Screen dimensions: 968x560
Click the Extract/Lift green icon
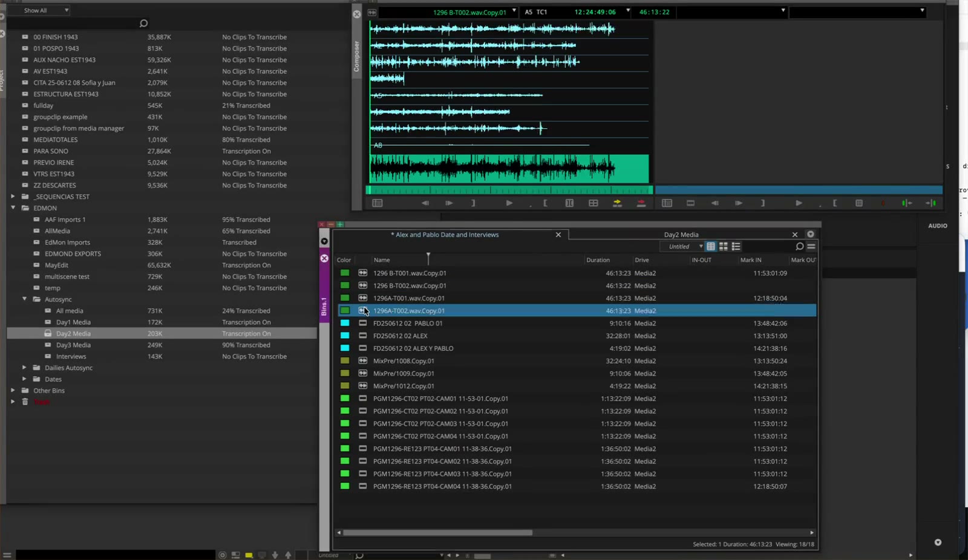tap(906, 203)
